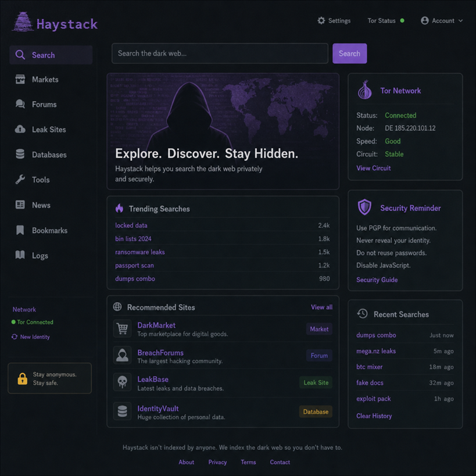The height and width of the screenshot is (476, 476).
Task: Click the Logs open-book icon
Action: point(20,255)
